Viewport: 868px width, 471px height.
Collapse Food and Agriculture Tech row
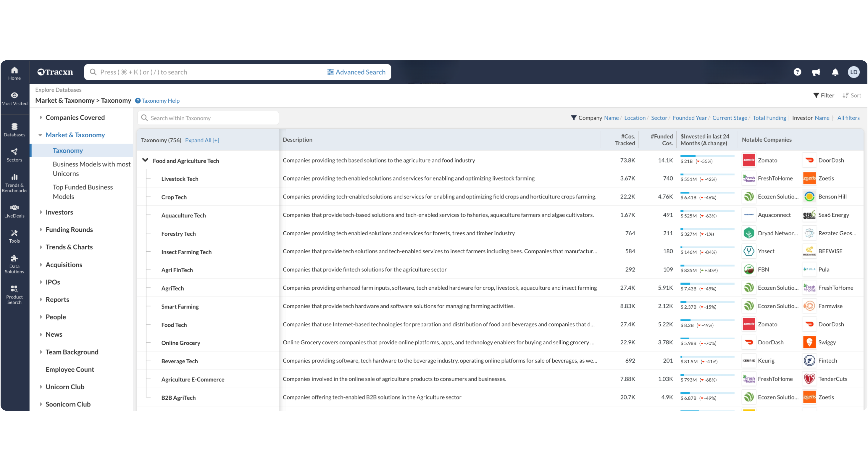(x=145, y=160)
